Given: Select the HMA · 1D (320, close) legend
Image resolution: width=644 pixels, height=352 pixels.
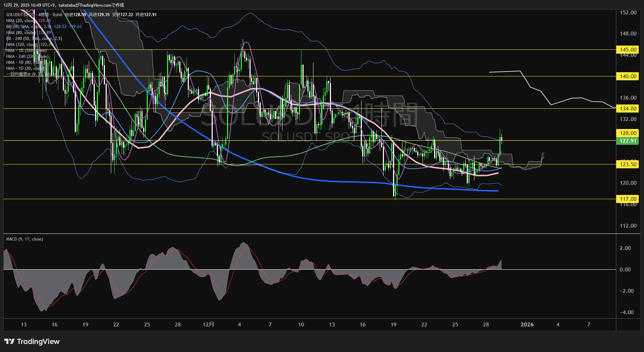Looking at the screenshot, I should pos(26,50).
